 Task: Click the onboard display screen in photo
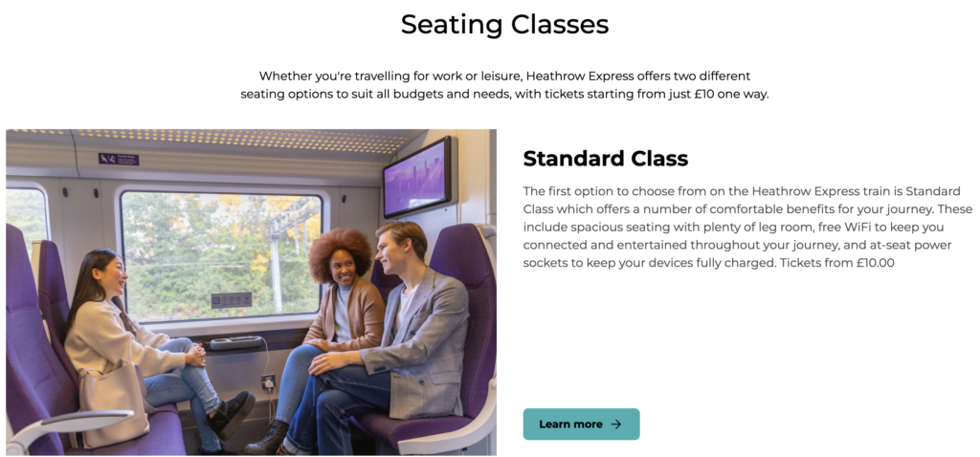click(416, 177)
